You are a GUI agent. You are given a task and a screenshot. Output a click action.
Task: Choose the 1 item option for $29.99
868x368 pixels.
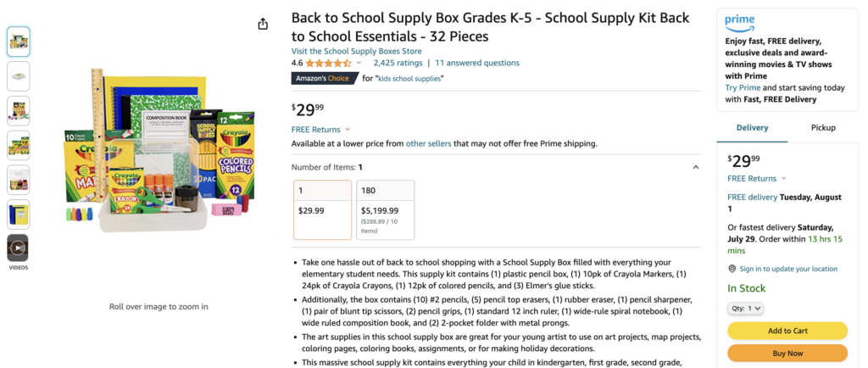pos(323,209)
